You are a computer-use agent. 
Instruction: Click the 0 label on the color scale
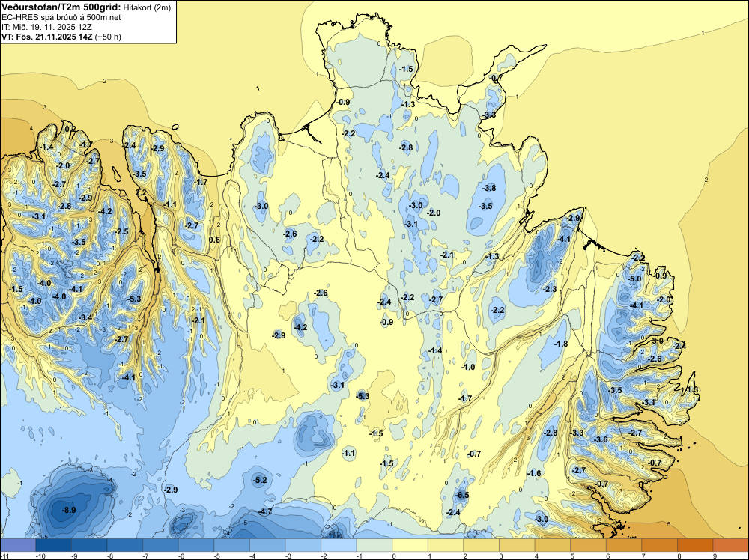pyautogui.click(x=394, y=556)
